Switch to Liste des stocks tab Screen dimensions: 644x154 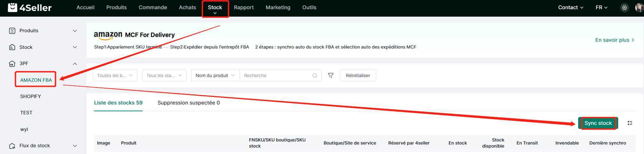point(118,103)
